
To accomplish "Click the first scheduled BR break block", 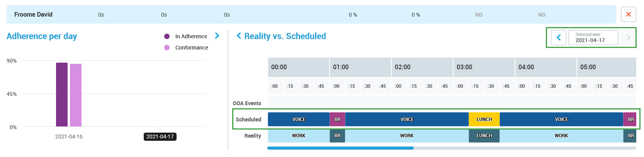I will (337, 119).
